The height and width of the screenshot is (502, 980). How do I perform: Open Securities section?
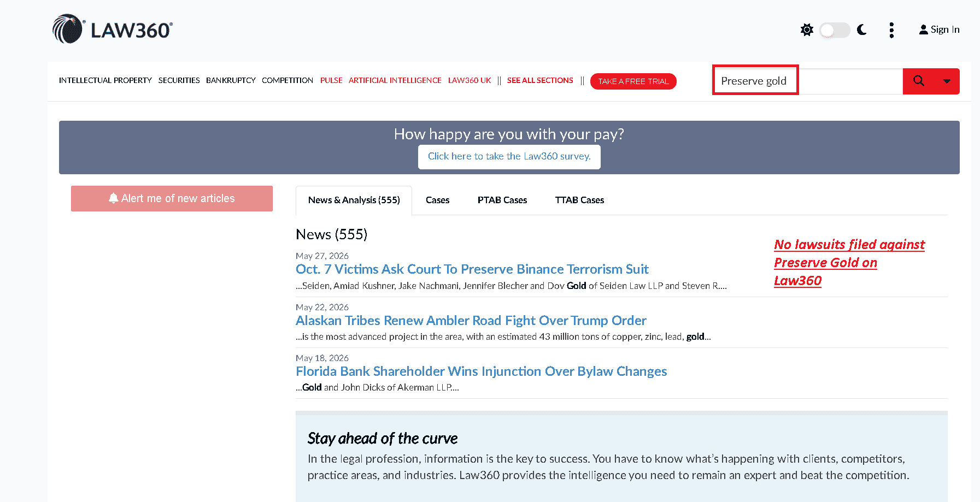[x=179, y=80]
